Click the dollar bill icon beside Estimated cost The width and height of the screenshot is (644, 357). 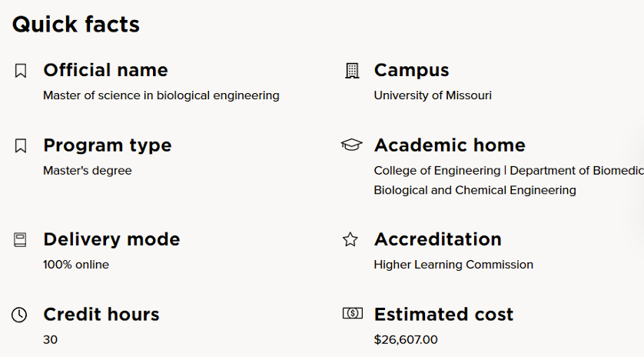[352, 313]
